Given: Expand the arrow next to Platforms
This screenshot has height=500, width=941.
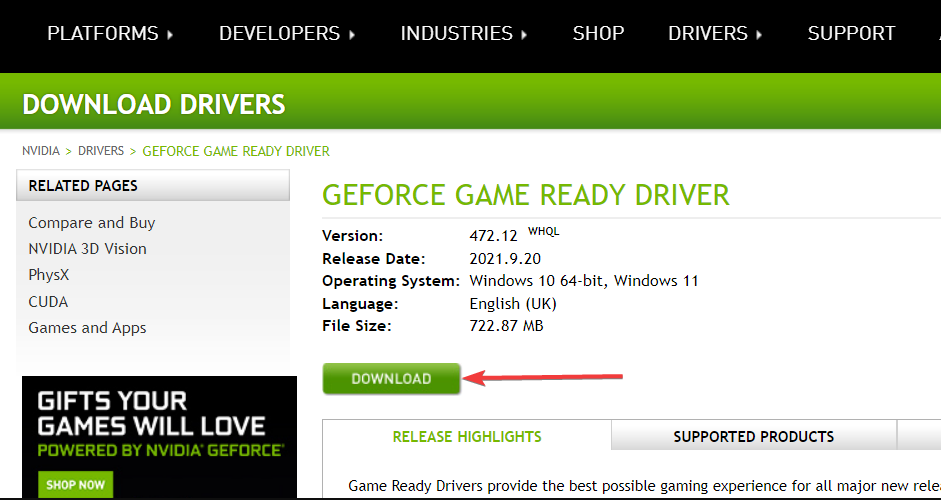Looking at the screenshot, I should (x=170, y=35).
